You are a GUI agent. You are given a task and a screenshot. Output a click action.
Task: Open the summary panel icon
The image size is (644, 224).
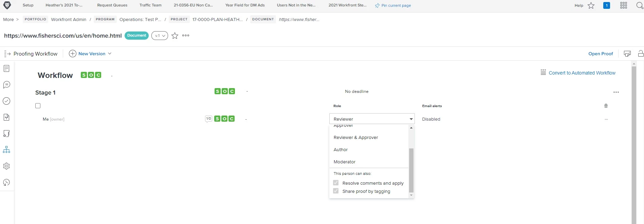627,54
